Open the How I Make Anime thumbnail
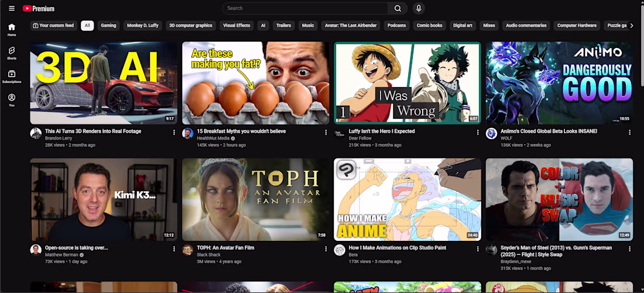Screen dimensions: 644x293 click(407, 199)
